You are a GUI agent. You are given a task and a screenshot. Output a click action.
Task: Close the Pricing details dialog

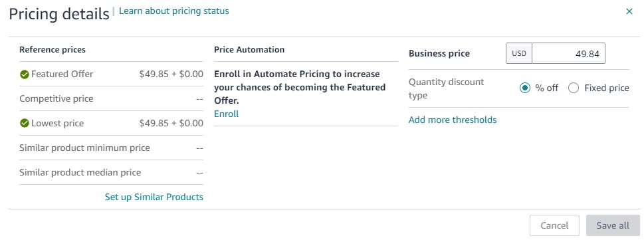click(x=629, y=11)
